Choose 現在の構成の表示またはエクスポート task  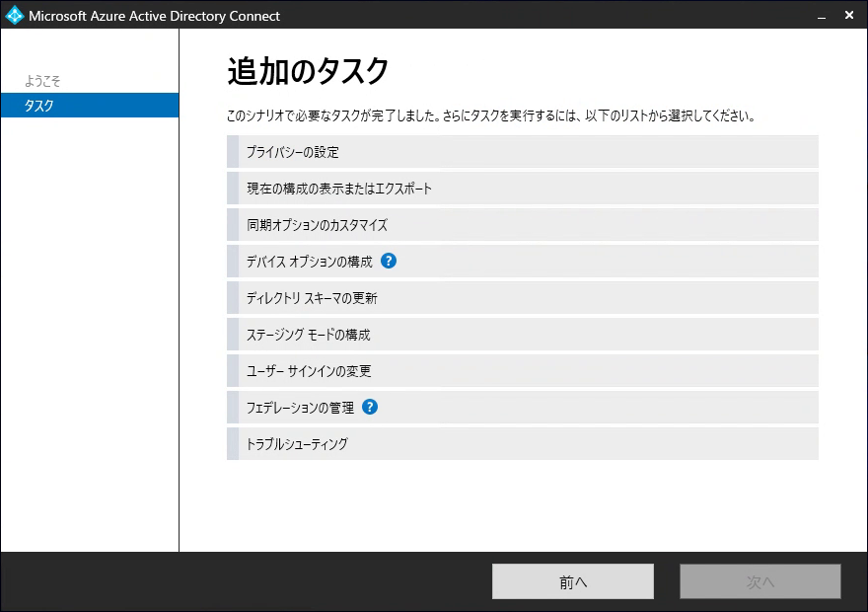point(523,189)
